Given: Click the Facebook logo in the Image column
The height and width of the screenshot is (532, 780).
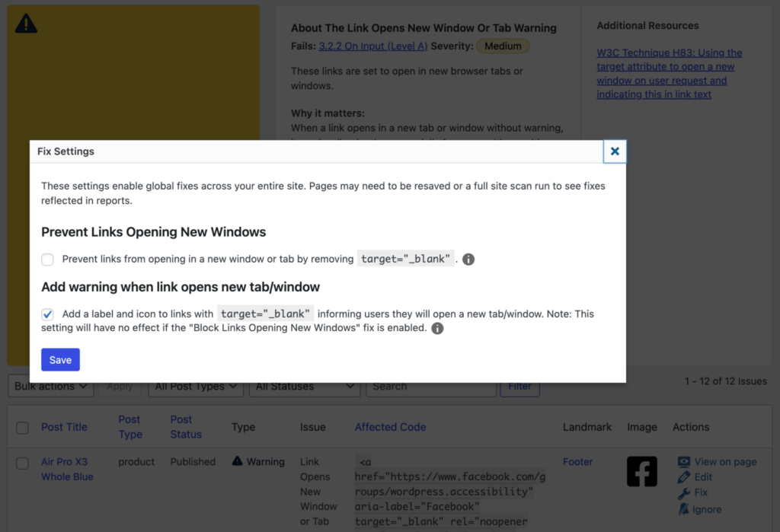Looking at the screenshot, I should pos(641,471).
